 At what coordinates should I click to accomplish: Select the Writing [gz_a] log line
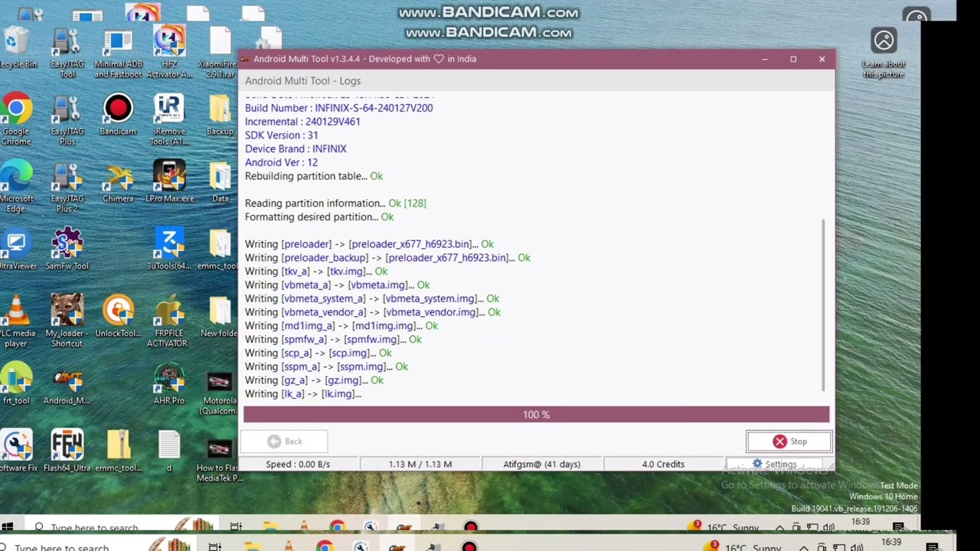pyautogui.click(x=314, y=380)
